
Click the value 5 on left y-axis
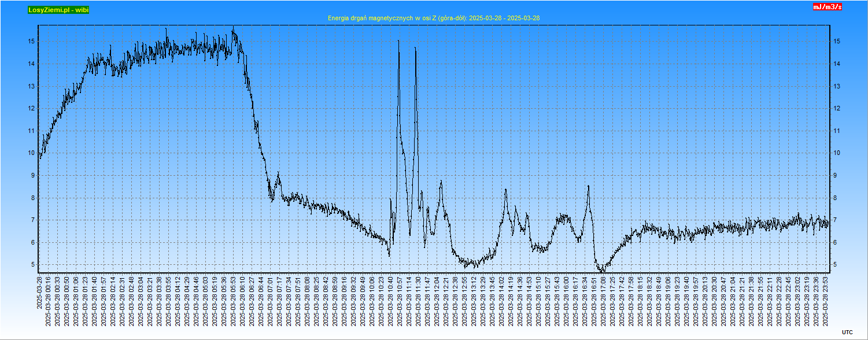coord(34,265)
